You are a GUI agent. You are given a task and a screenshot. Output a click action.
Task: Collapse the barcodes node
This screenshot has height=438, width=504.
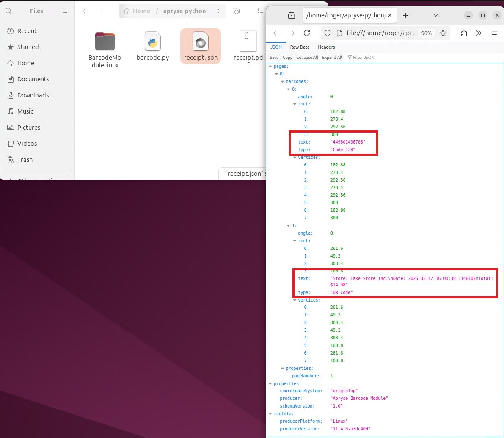(283, 81)
